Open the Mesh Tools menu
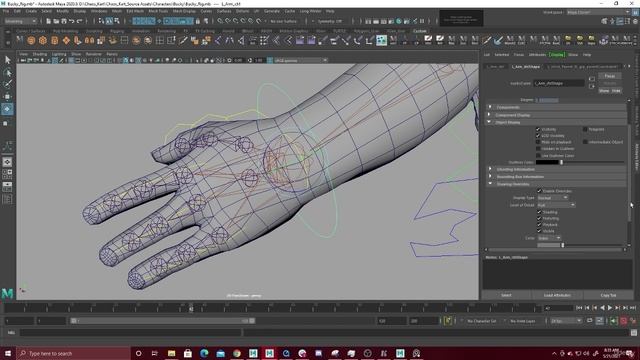The height and width of the screenshot is (360, 640). pos(158,11)
